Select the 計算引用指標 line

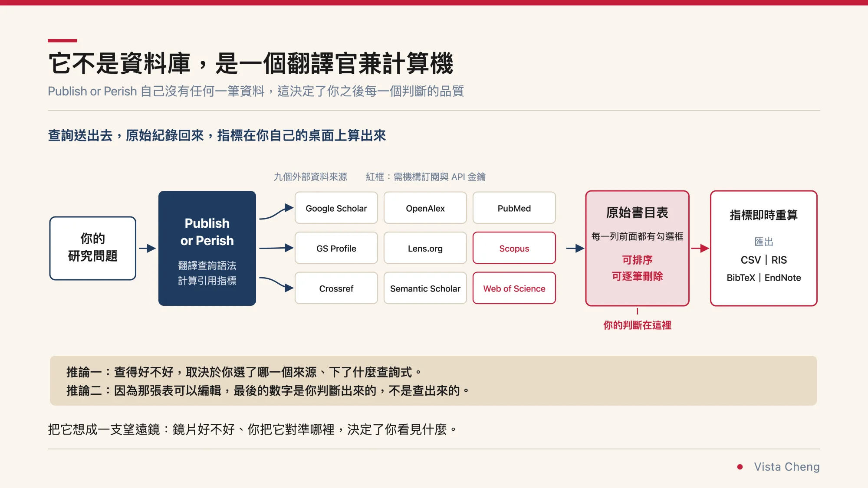207,281
